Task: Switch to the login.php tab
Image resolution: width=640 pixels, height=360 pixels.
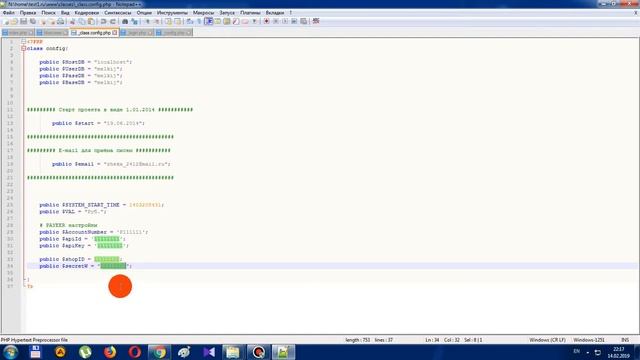Action: 137,33
